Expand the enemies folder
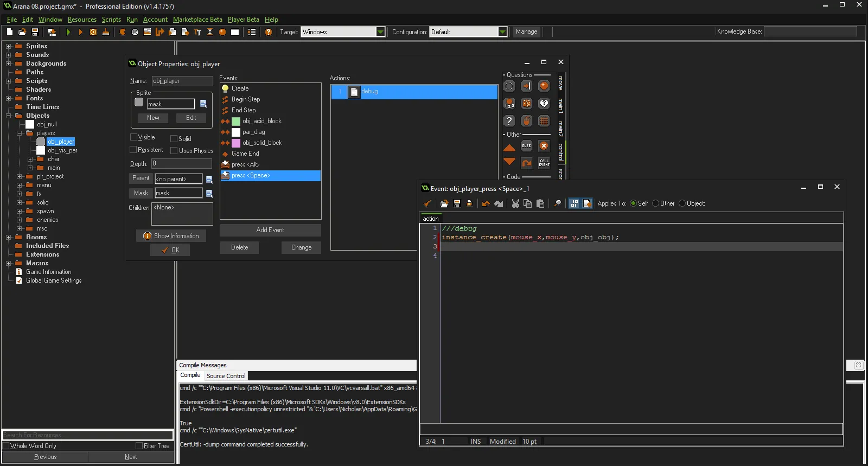The height and width of the screenshot is (466, 868). click(19, 220)
